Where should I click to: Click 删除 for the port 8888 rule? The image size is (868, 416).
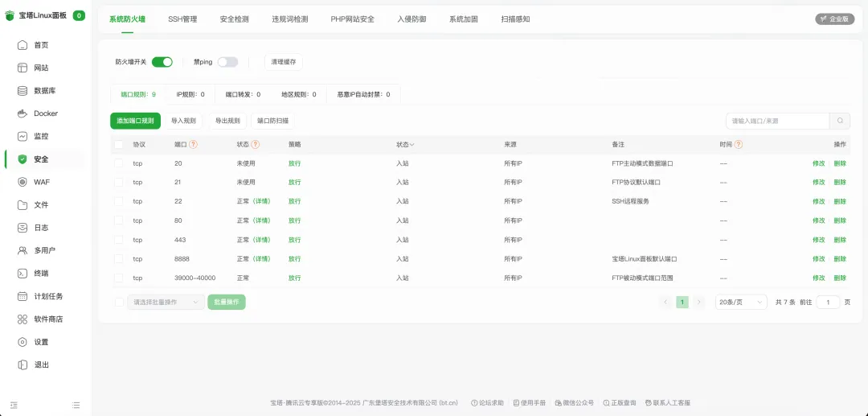[840, 259]
